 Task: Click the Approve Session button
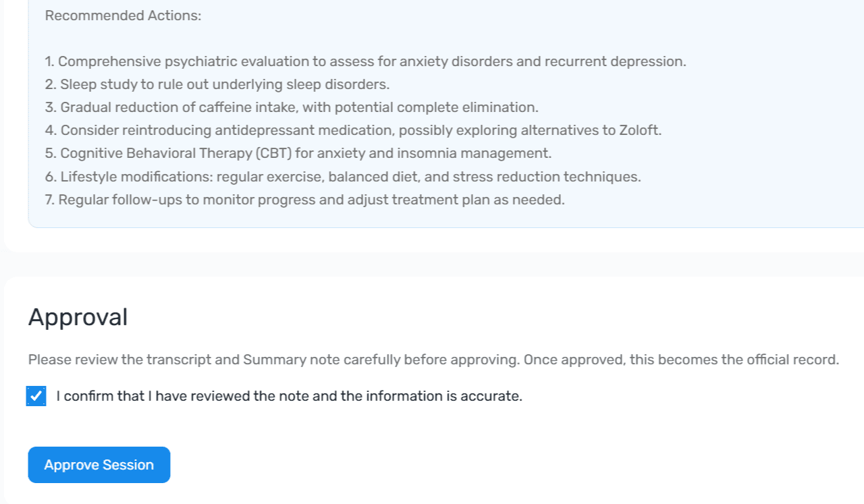click(x=99, y=465)
